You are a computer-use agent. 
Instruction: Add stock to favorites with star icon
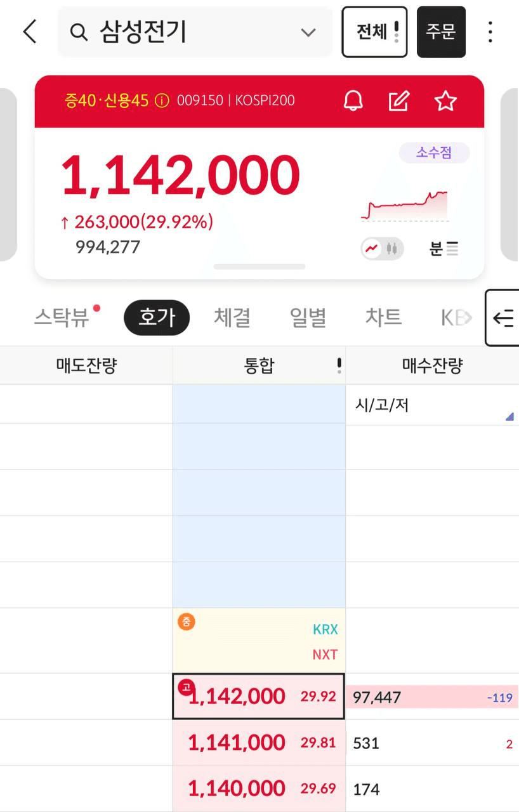pyautogui.click(x=445, y=101)
